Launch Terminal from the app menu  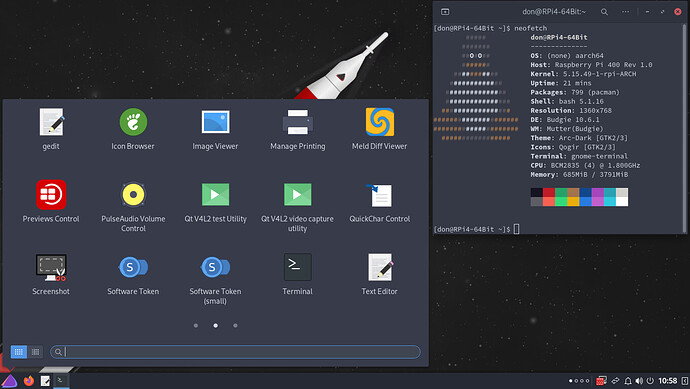click(x=297, y=274)
